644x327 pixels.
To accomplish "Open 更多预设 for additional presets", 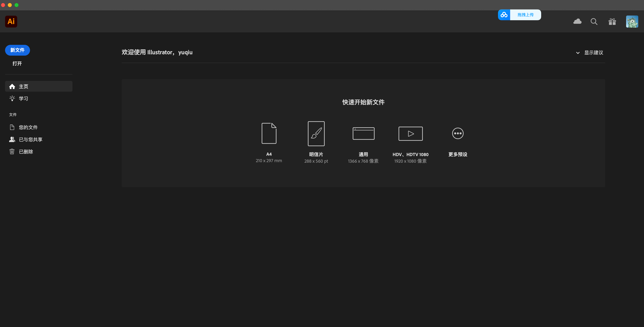I will (458, 133).
